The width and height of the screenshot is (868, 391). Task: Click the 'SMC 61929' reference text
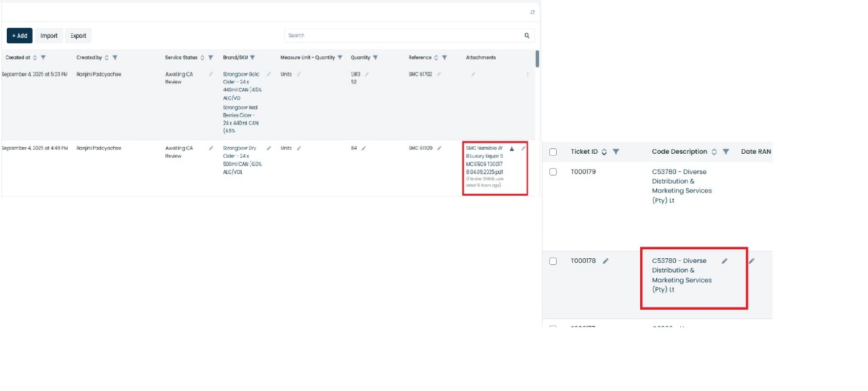pos(420,148)
